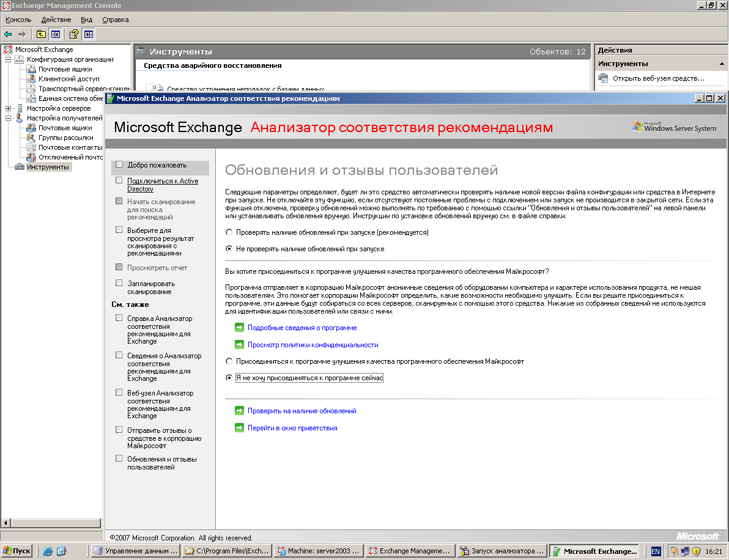
Task: Click Подключиться к Active Directory link
Action: tap(163, 185)
